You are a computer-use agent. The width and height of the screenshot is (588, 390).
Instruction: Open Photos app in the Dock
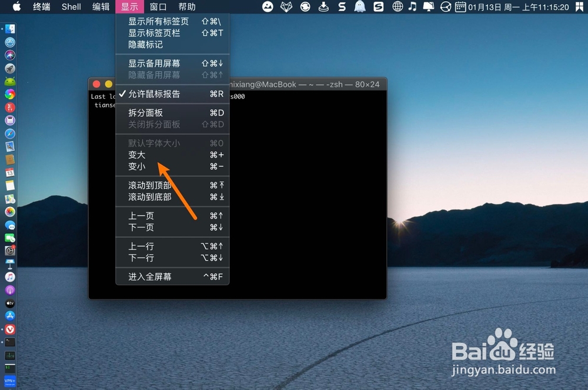(x=10, y=211)
